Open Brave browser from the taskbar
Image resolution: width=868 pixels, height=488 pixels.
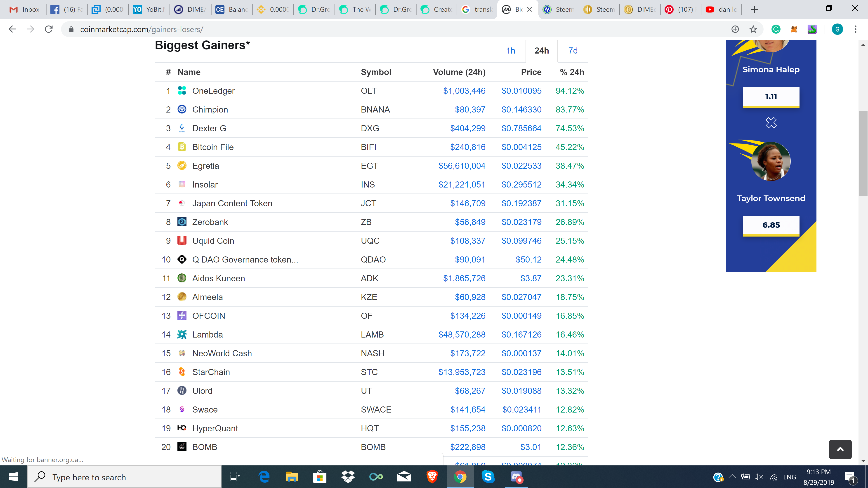[432, 477]
